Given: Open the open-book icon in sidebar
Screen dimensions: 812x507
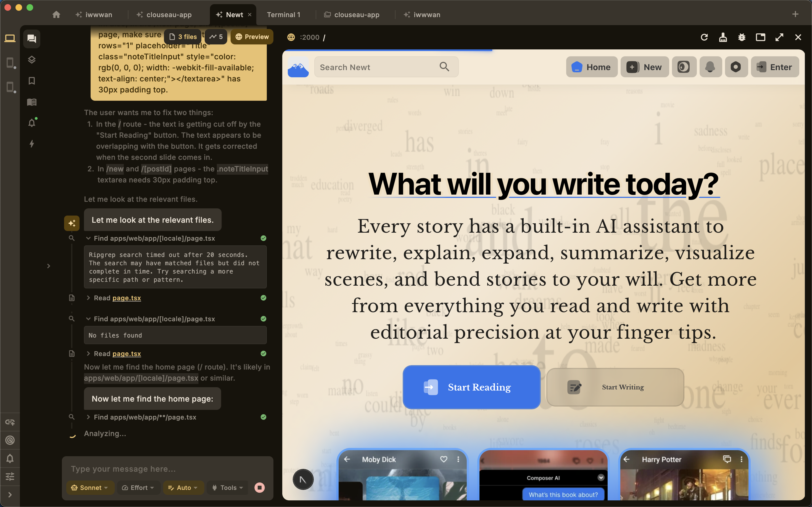Looking at the screenshot, I should click(x=32, y=102).
